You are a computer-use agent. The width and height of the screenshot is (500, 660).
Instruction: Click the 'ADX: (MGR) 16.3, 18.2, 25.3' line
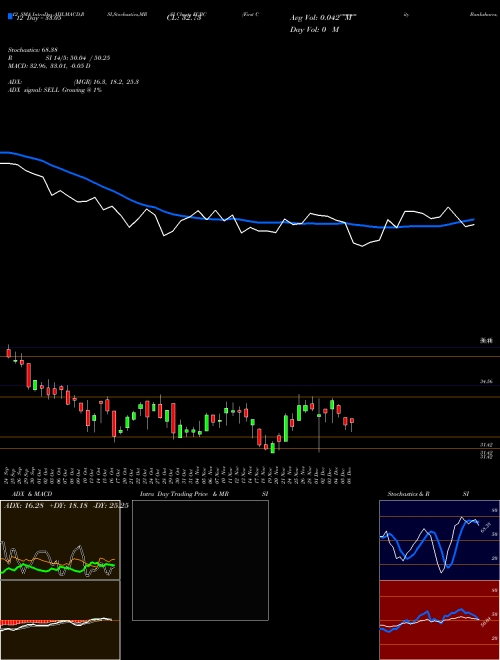(73, 82)
